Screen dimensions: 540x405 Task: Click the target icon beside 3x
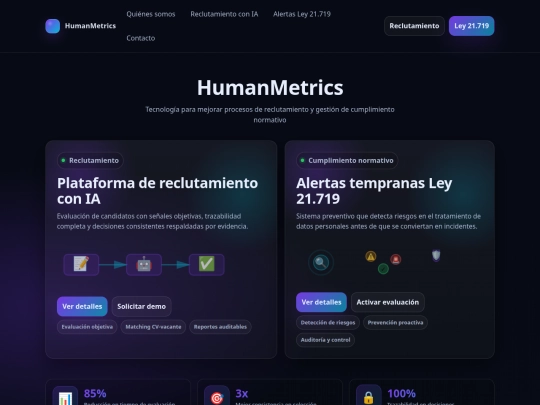pos(217,397)
